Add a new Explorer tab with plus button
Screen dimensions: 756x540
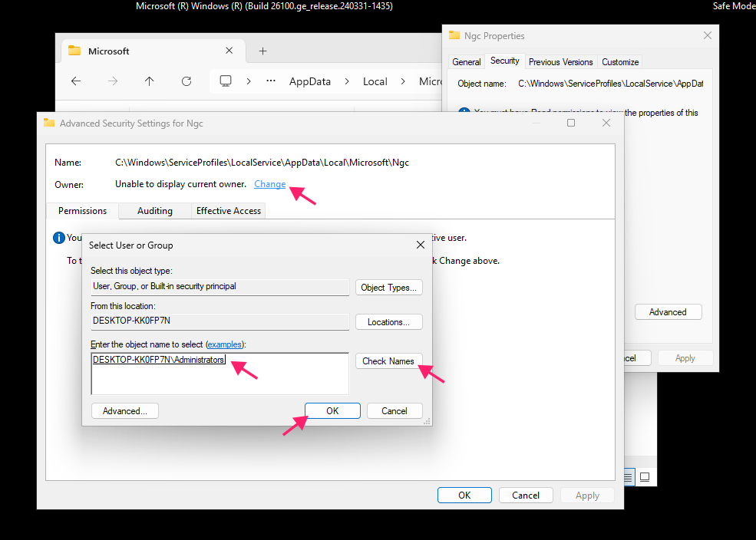point(262,51)
